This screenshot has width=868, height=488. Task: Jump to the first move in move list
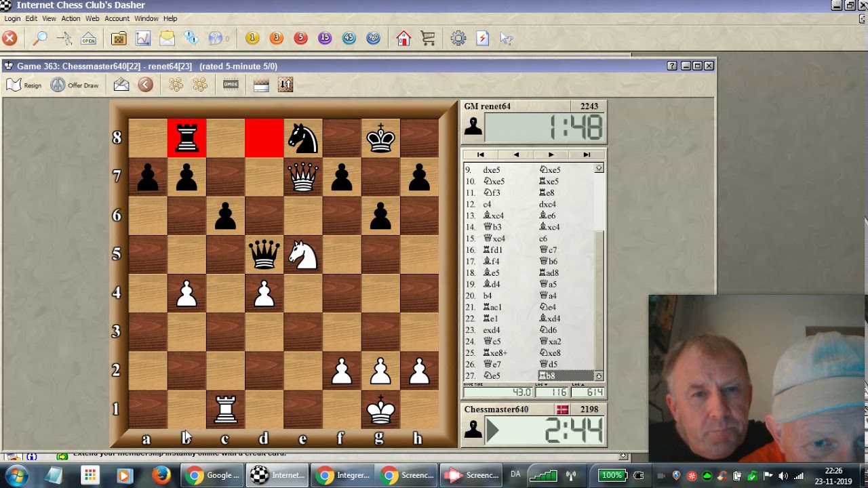click(480, 155)
